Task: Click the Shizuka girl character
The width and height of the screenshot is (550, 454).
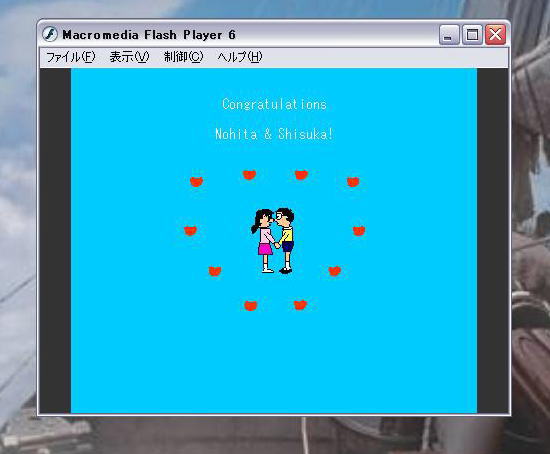Action: [x=264, y=241]
